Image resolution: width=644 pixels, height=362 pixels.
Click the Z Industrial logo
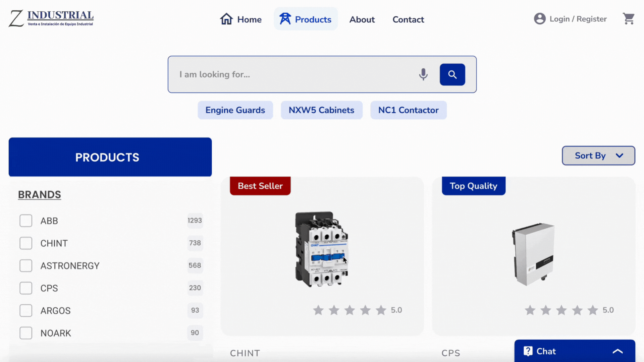[x=51, y=18]
